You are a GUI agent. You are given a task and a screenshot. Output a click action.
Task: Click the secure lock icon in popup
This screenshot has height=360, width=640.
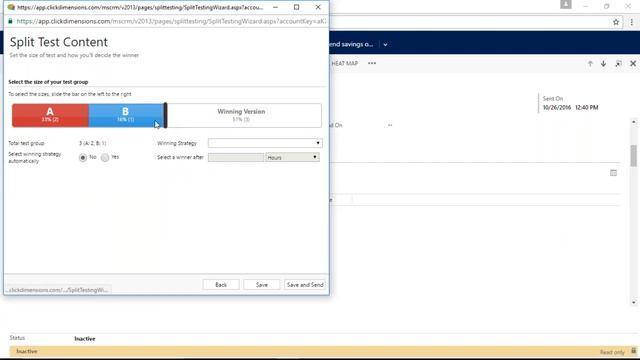tap(10, 21)
